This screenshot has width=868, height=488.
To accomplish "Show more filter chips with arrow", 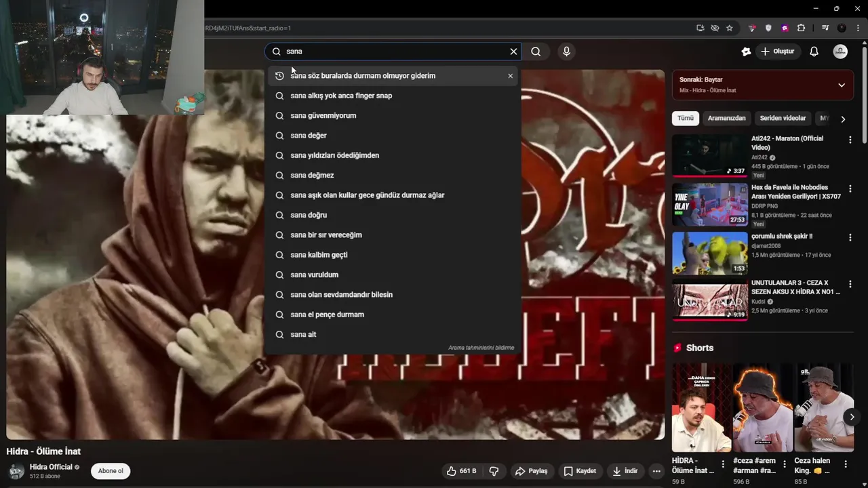I will pyautogui.click(x=843, y=119).
